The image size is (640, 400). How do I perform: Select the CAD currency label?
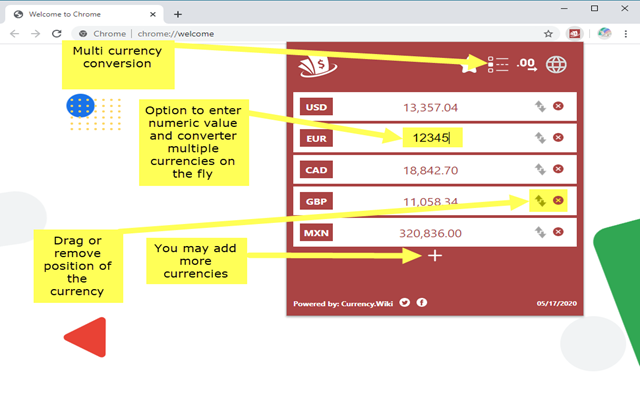click(316, 170)
